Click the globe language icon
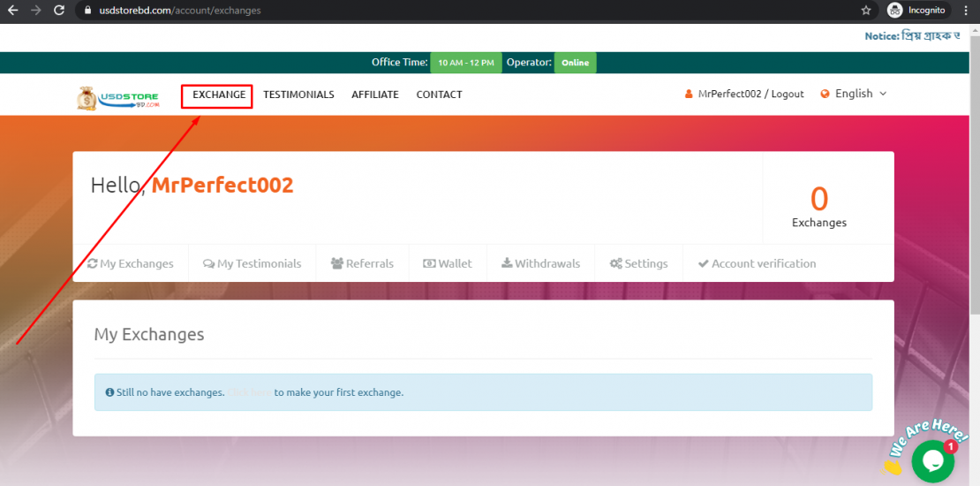The image size is (980, 486). 825,94
